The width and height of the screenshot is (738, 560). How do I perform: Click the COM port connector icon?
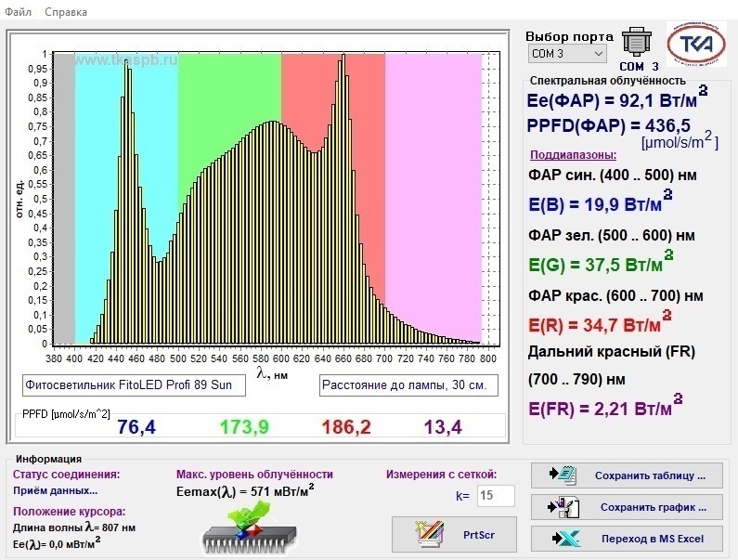coord(636,43)
